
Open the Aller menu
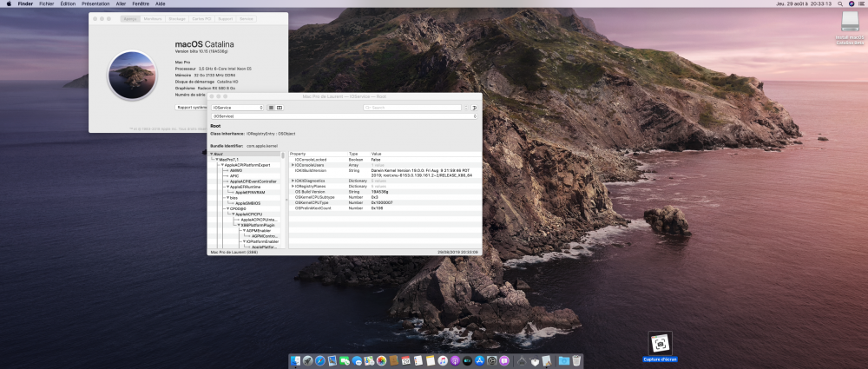[121, 3]
